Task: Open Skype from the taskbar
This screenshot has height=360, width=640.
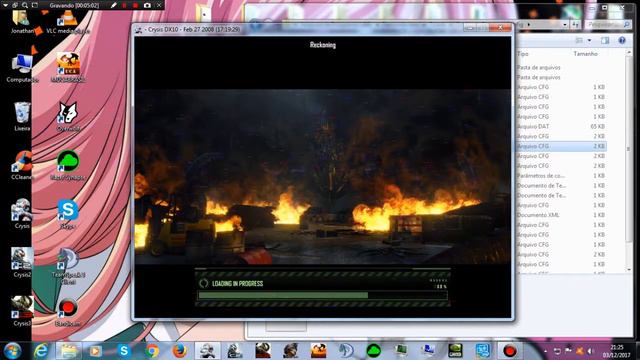Action: pos(124,351)
